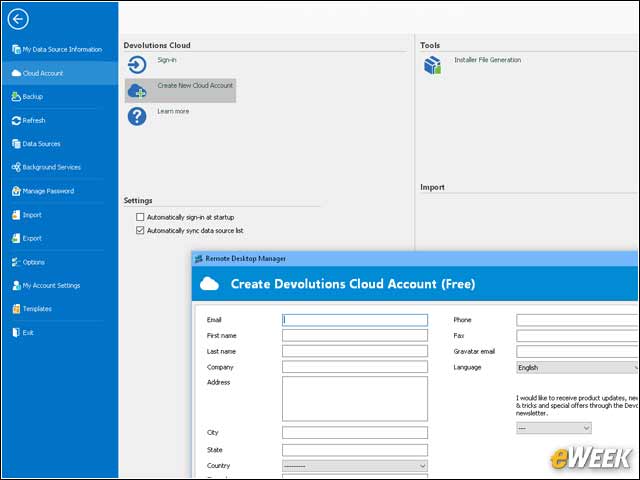The width and height of the screenshot is (640, 480).
Task: Click the Refresh arrows icon
Action: [16, 120]
